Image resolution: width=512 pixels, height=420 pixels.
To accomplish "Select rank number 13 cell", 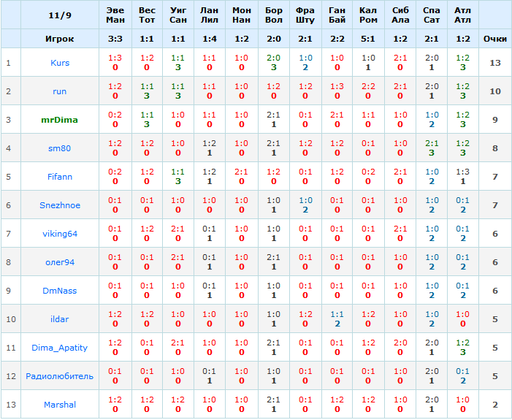I will pos(11,405).
